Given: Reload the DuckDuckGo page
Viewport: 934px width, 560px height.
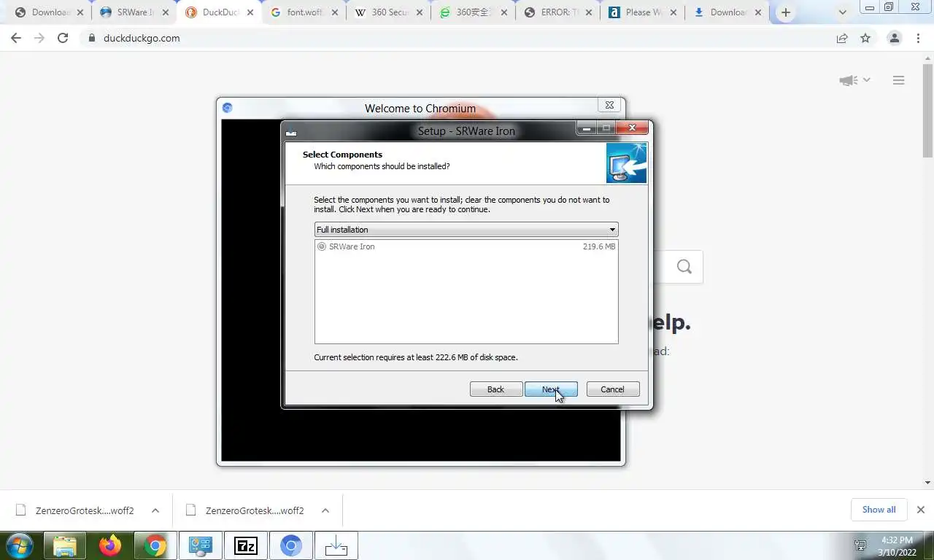Looking at the screenshot, I should (x=63, y=38).
